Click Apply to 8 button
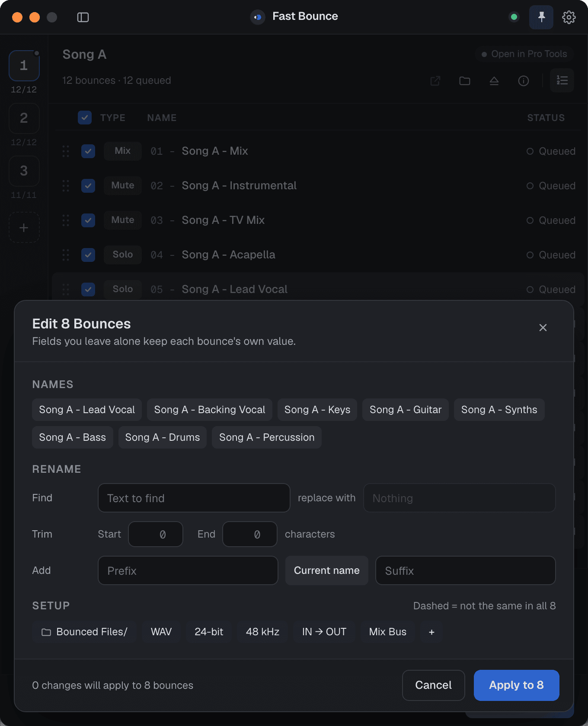Image resolution: width=588 pixels, height=726 pixels. (x=516, y=685)
